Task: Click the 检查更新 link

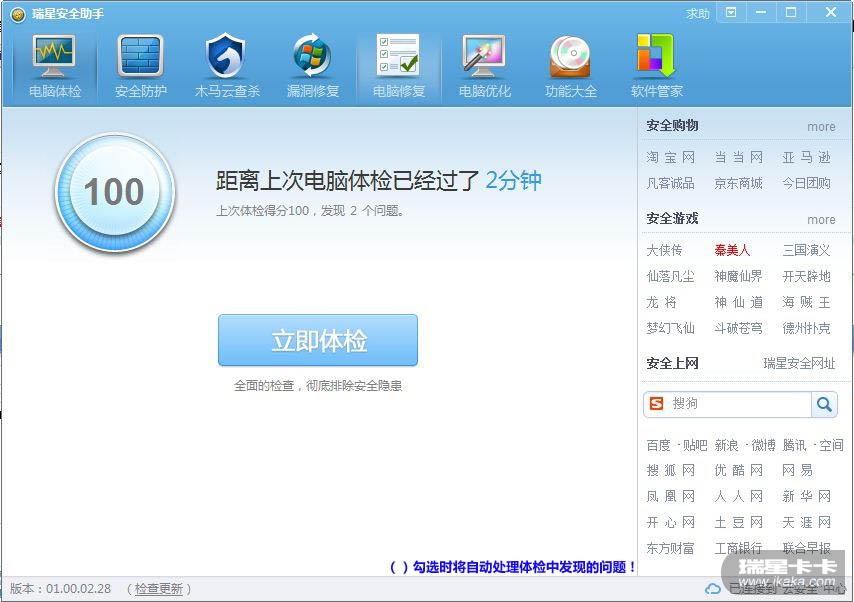Action: coord(158,589)
